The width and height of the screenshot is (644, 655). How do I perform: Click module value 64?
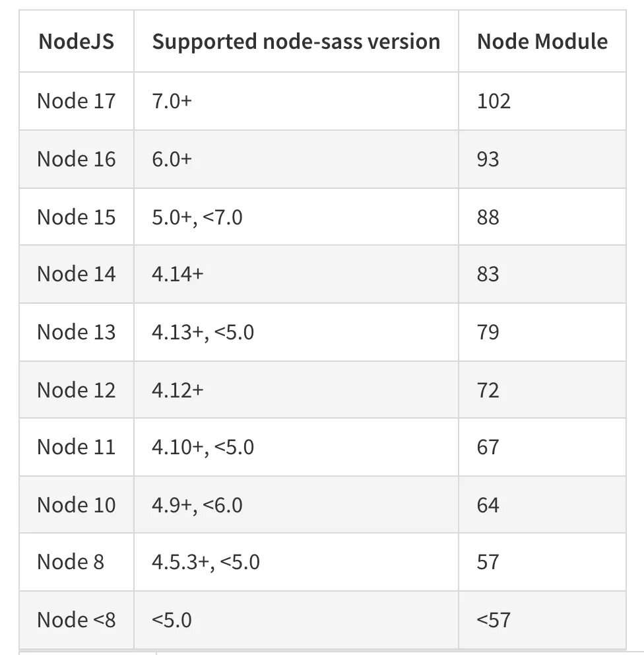pyautogui.click(x=488, y=505)
